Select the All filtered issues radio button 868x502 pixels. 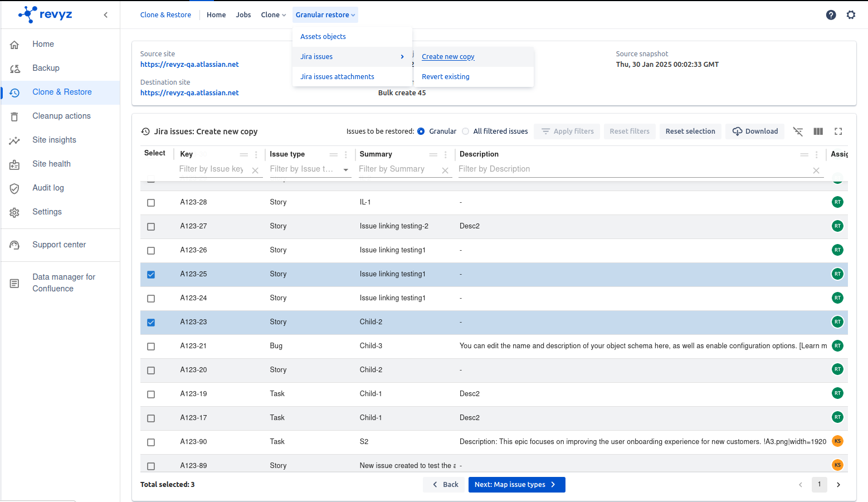tap(466, 131)
